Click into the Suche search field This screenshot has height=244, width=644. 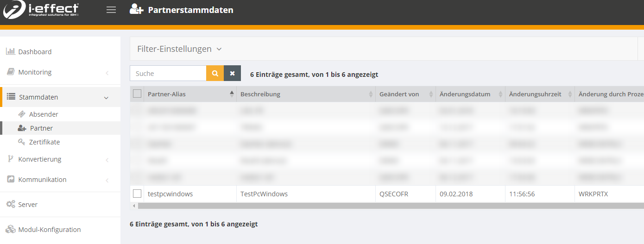[x=168, y=73]
